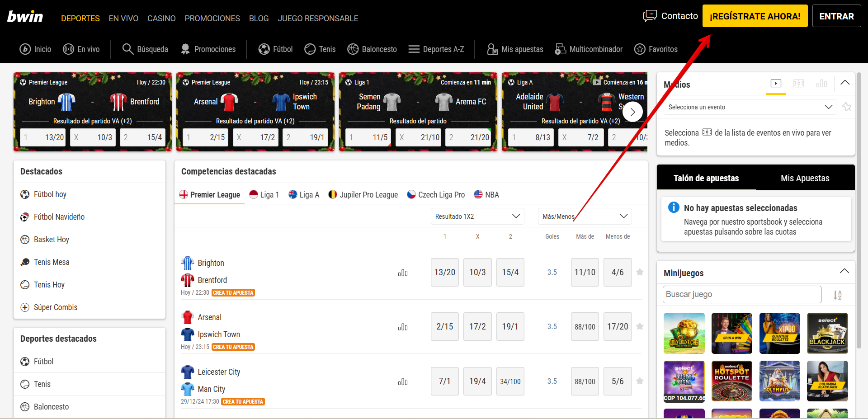Image resolution: width=868 pixels, height=419 pixels.
Task: Select Fútbol in the sports nav
Action: (x=276, y=49)
